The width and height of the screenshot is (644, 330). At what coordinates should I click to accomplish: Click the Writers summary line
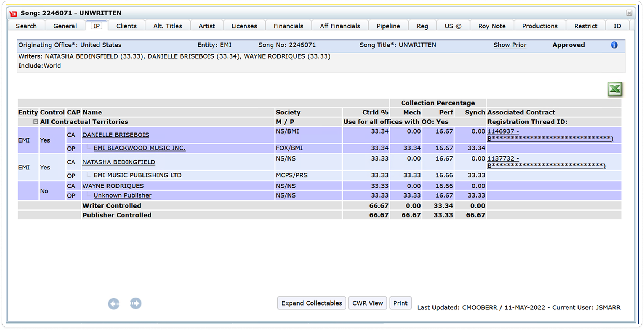(x=174, y=56)
